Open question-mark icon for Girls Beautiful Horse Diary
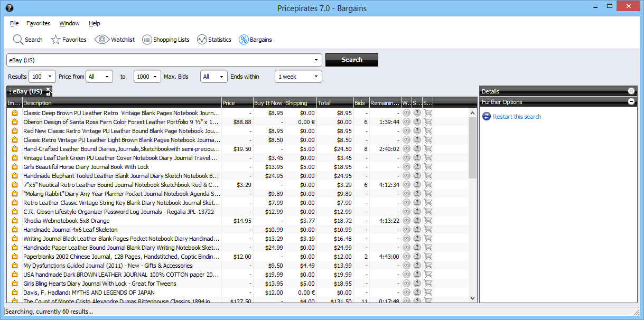This screenshot has height=320, width=644. tap(417, 167)
